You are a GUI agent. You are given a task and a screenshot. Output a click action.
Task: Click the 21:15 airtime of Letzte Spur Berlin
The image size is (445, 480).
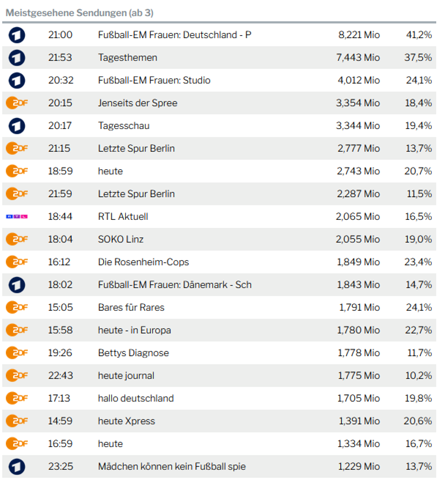(59, 148)
